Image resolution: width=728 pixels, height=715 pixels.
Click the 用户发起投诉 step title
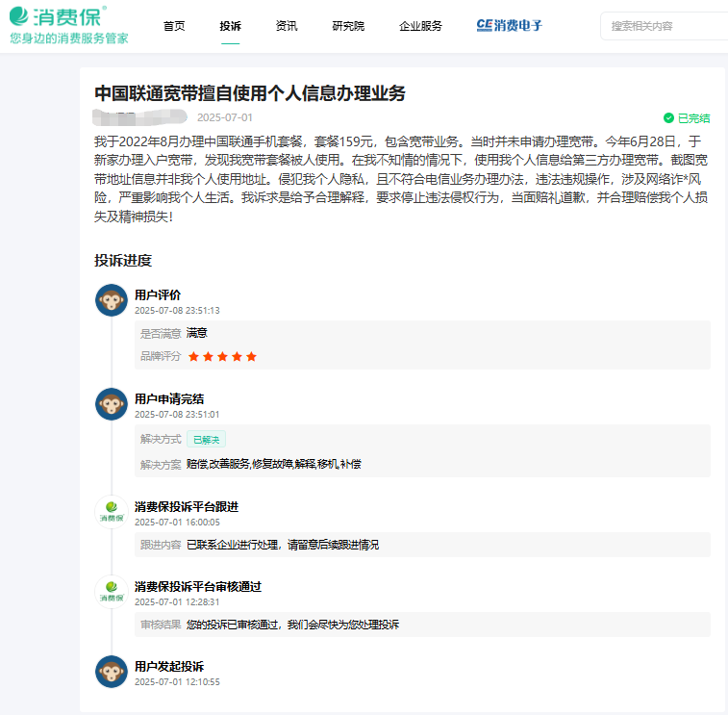(169, 667)
